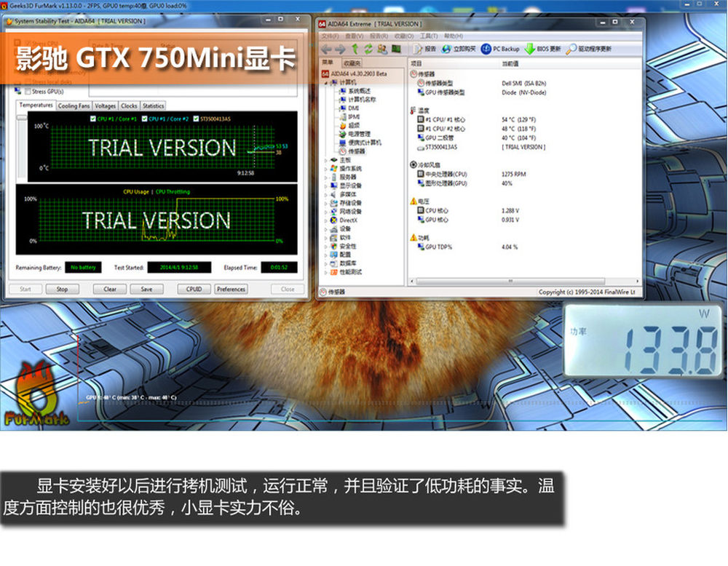The height and width of the screenshot is (566, 728).
Task: Click the green monitor icon in AIDA64 toolbar
Action: [x=397, y=49]
